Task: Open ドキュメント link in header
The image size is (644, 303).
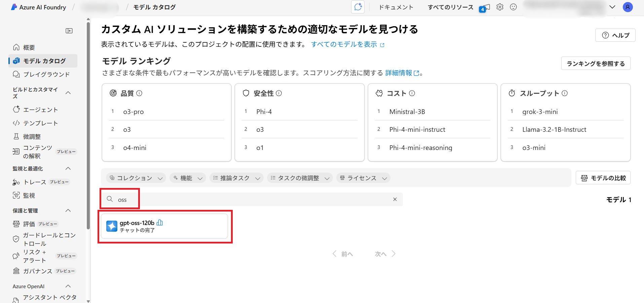Action: coord(396,7)
